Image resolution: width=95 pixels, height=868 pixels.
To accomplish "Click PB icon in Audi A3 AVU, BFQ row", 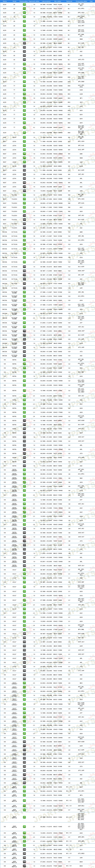I will click(x=24, y=8).
